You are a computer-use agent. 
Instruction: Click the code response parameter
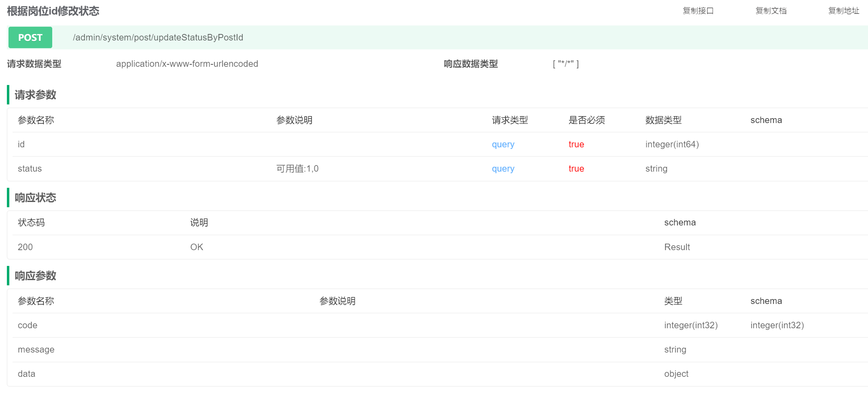pyautogui.click(x=28, y=325)
